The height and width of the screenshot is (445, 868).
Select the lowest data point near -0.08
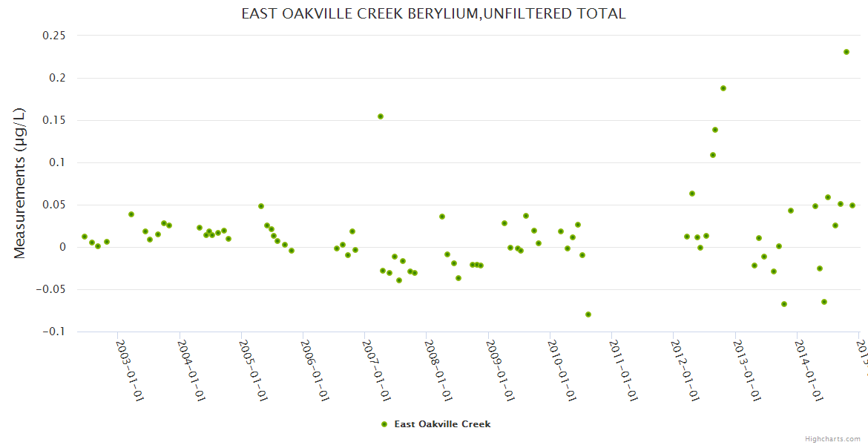(588, 314)
